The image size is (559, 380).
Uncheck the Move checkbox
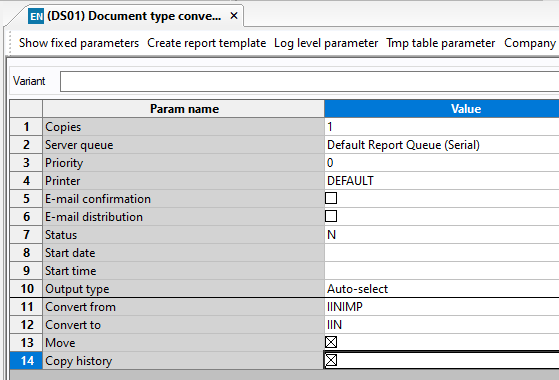tap(331, 342)
